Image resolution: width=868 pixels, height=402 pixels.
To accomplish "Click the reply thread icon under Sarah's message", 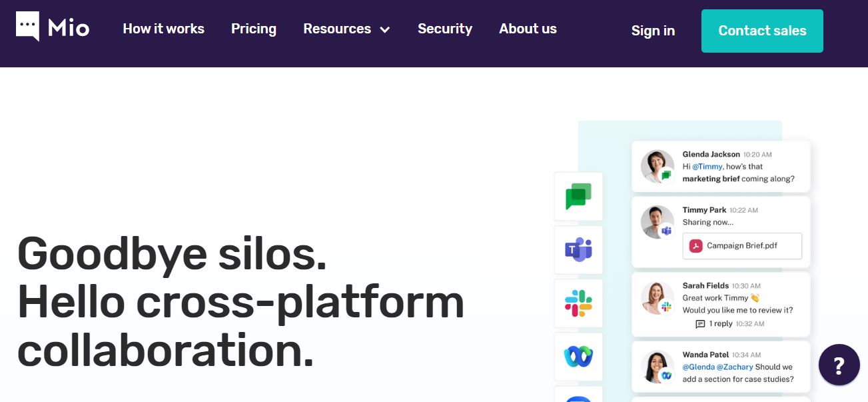I will (700, 324).
